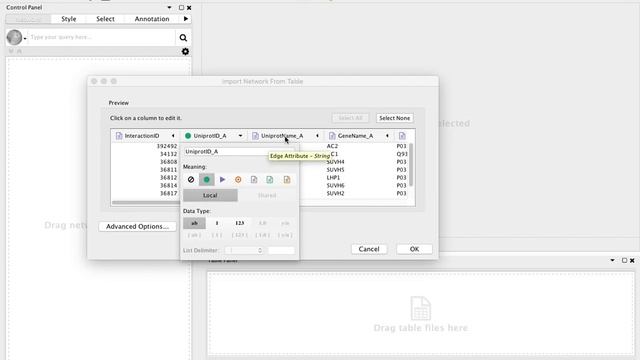This screenshot has height=360, width=640.
Task: Choose the green Source Node meaning icon
Action: 207,180
